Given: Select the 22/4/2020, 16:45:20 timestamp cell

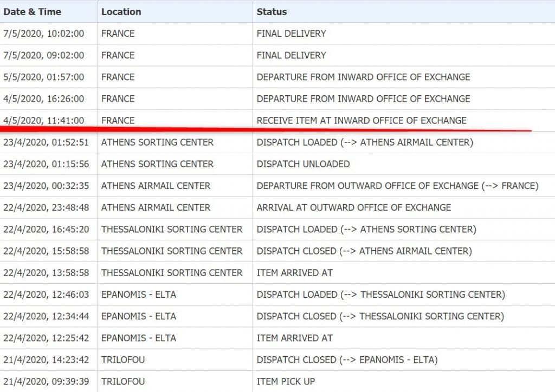Looking at the screenshot, I should 46,229.
